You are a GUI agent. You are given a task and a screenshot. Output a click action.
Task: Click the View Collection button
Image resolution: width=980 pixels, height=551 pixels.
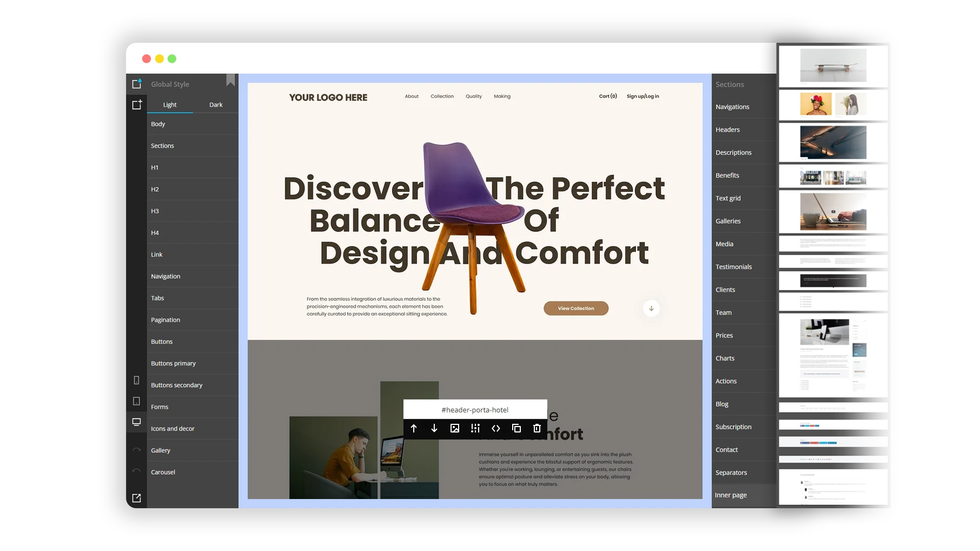[575, 308]
